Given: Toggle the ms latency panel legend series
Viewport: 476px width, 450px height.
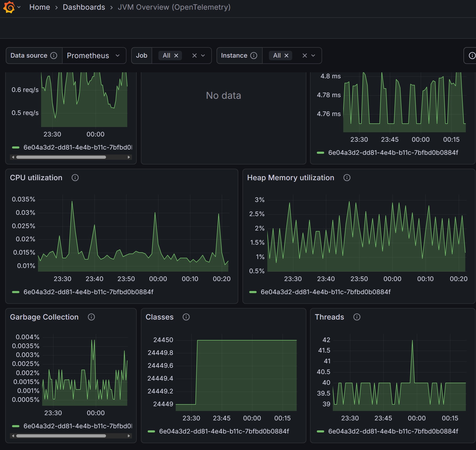Looking at the screenshot, I should tap(393, 153).
